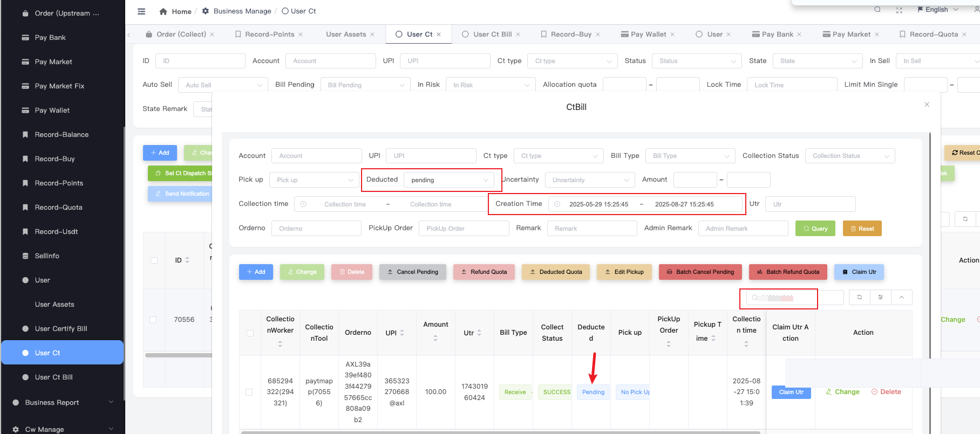
Task: Sort the table by the Amount column
Action: pyautogui.click(x=435, y=338)
